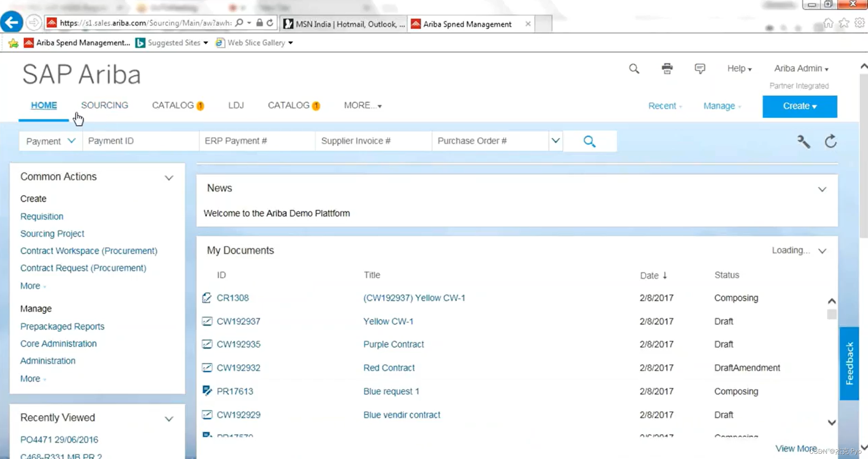Screen dimensions: 868x459
Task: Run search with blue magnifier button
Action: (x=589, y=141)
